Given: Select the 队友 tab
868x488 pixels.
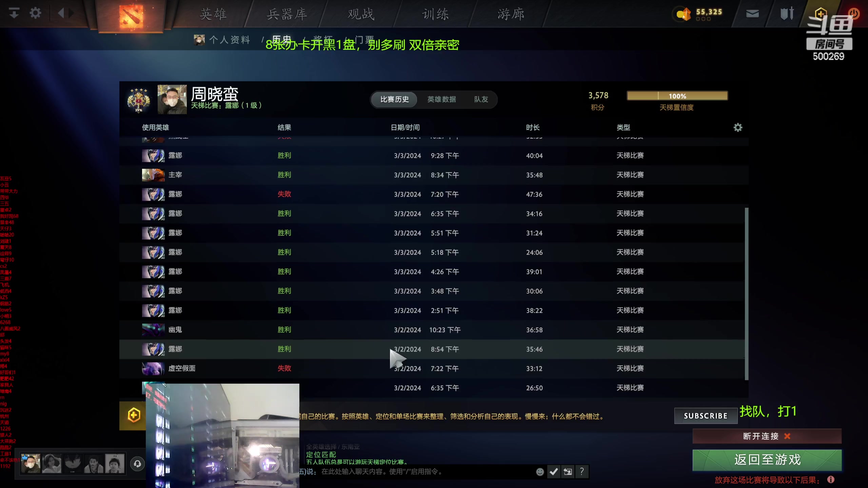Looking at the screenshot, I should pyautogui.click(x=481, y=99).
